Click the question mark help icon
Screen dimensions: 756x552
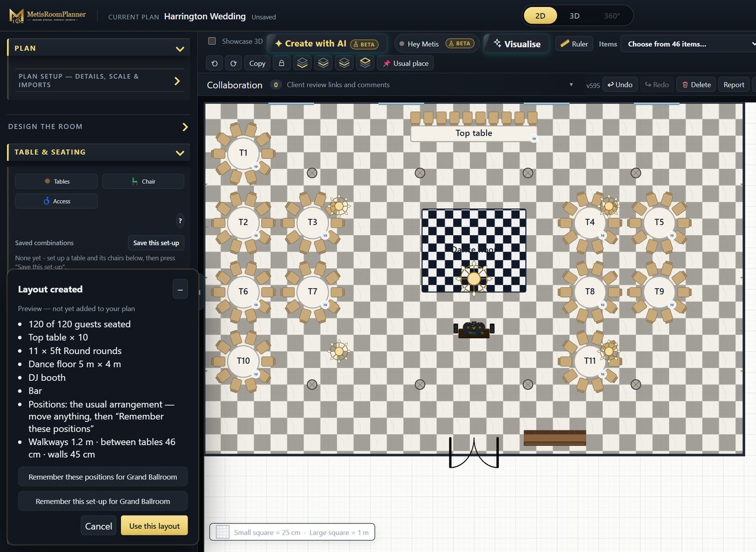point(180,220)
